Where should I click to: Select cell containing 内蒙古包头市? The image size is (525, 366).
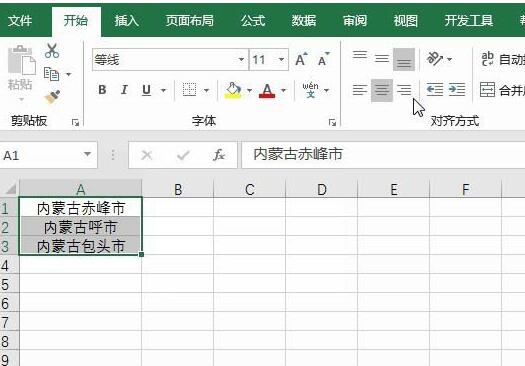click(80, 246)
